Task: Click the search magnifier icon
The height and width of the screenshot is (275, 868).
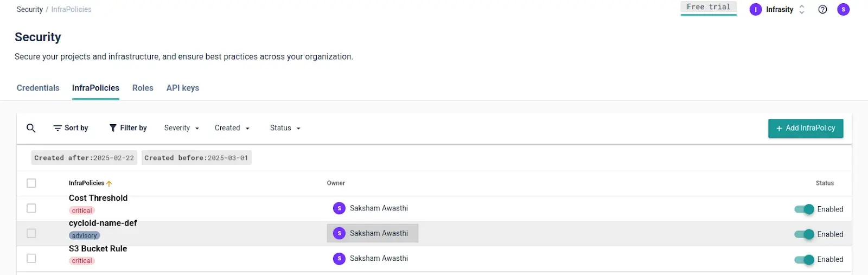Action: click(x=31, y=128)
